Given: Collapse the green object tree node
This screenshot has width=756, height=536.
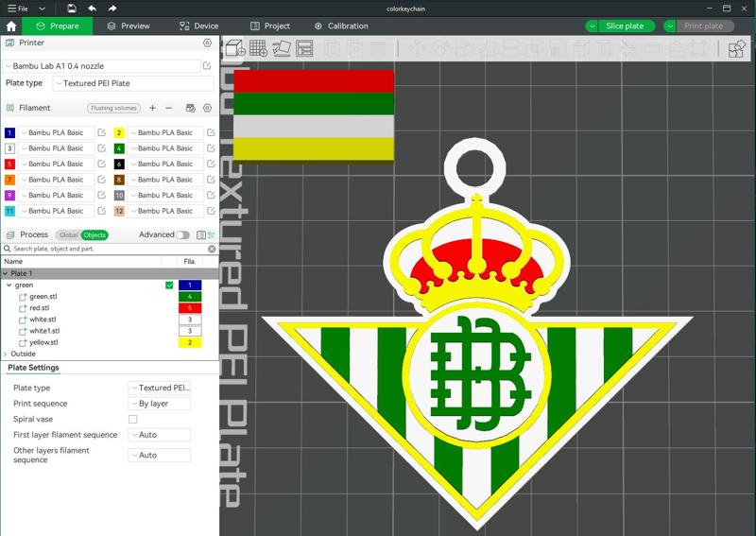Looking at the screenshot, I should tap(9, 285).
